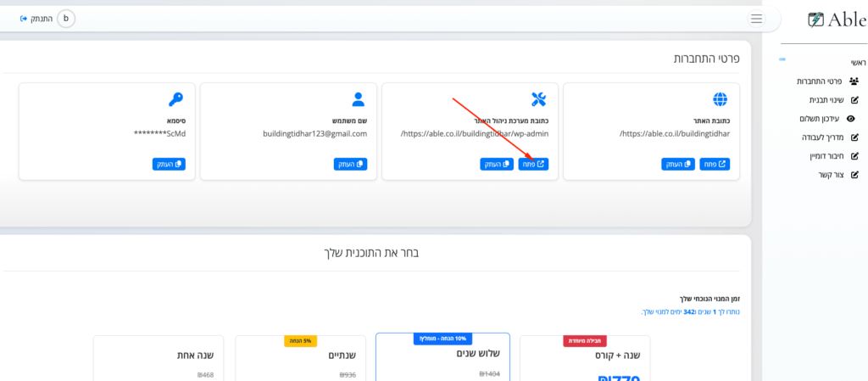Click the edit icon beside שינוי תבנית
The image size is (868, 381).
click(x=854, y=100)
